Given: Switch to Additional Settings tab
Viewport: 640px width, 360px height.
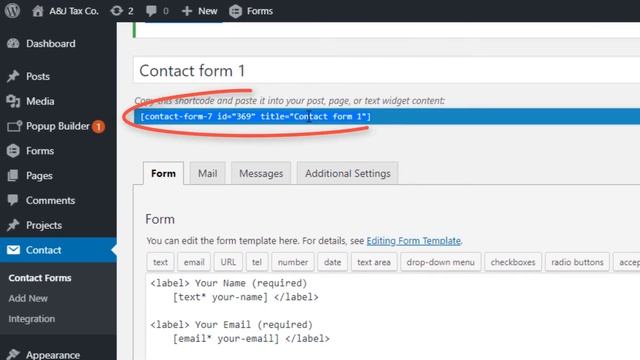Looking at the screenshot, I should coord(348,173).
